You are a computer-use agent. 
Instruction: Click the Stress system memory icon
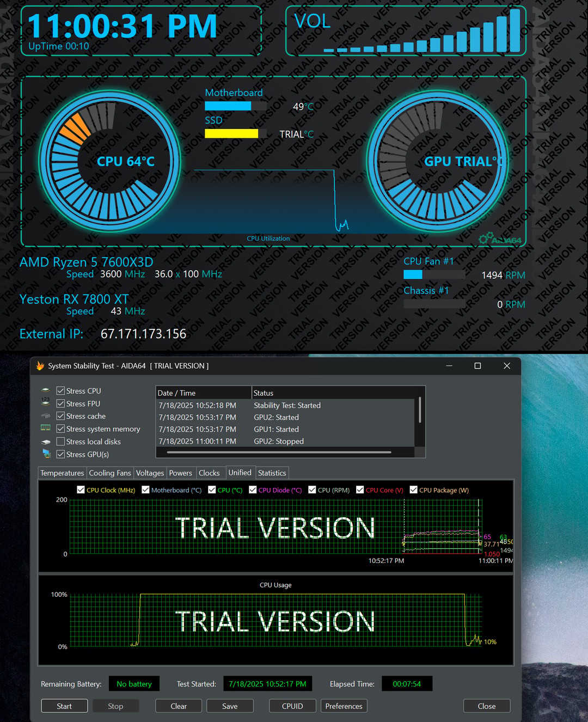46,428
